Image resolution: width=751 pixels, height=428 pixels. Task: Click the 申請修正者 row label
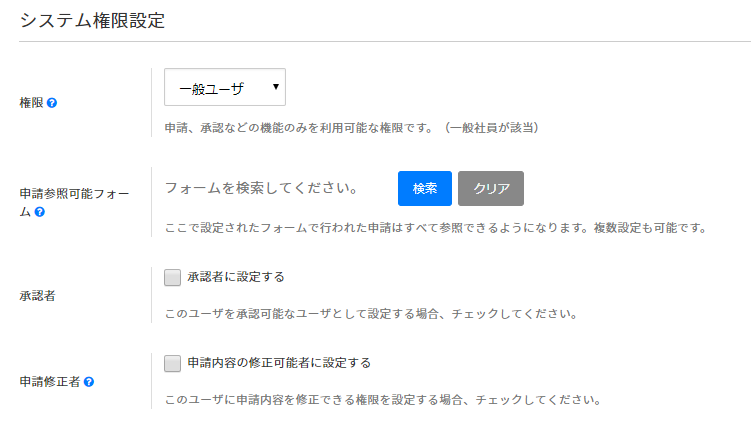(x=50, y=382)
